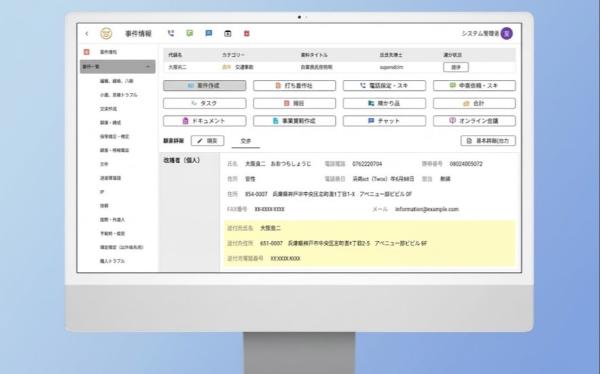Click the round face logo in header
Screen dimensions: 600x374
[106, 34]
